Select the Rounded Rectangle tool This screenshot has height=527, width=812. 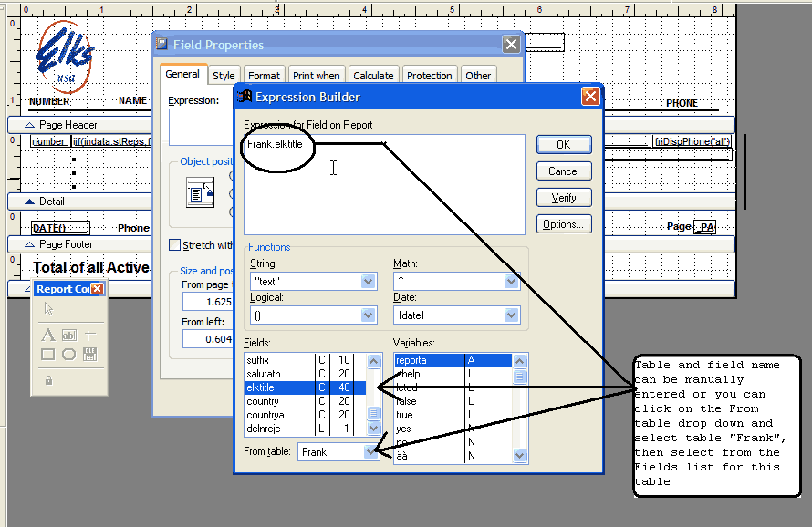pos(69,355)
